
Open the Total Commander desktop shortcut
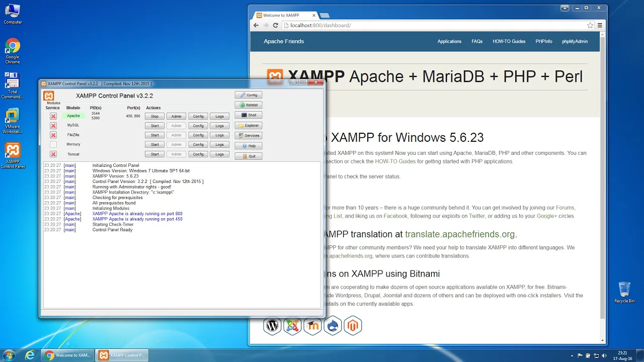(x=13, y=85)
